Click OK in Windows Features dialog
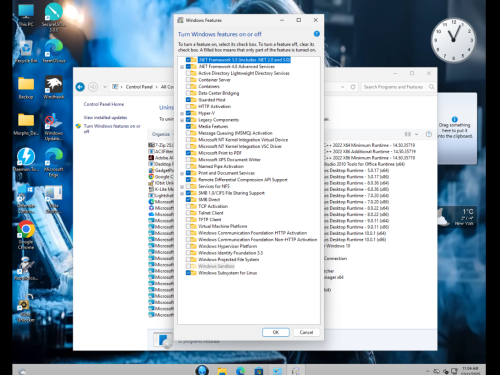This screenshot has height=375, width=500. pyautogui.click(x=276, y=332)
